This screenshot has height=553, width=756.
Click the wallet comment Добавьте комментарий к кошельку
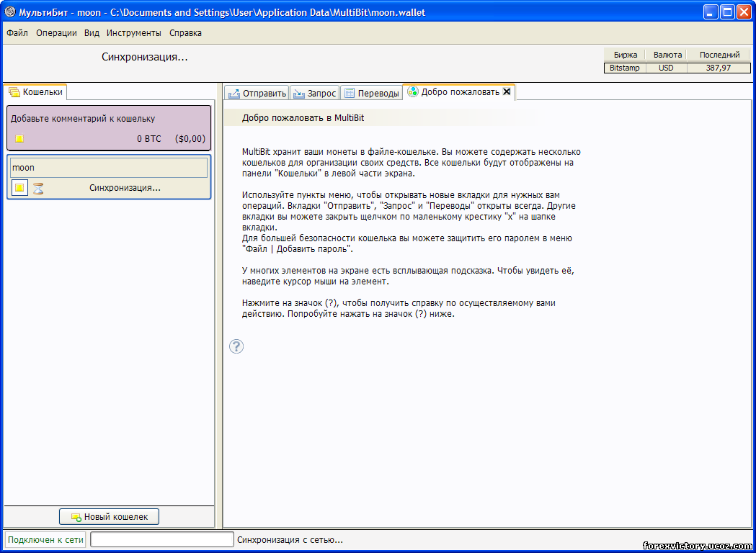click(83, 119)
